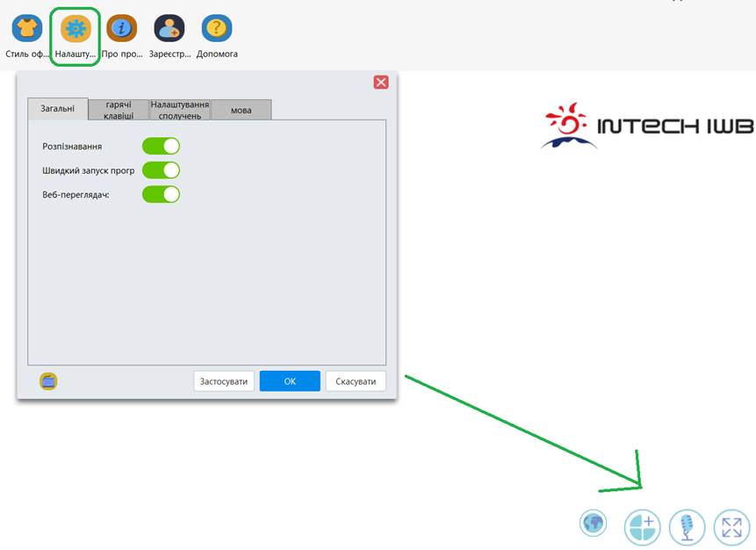Activate the microphone icon
Image resolution: width=756 pixels, height=550 pixels.
pyautogui.click(x=687, y=527)
